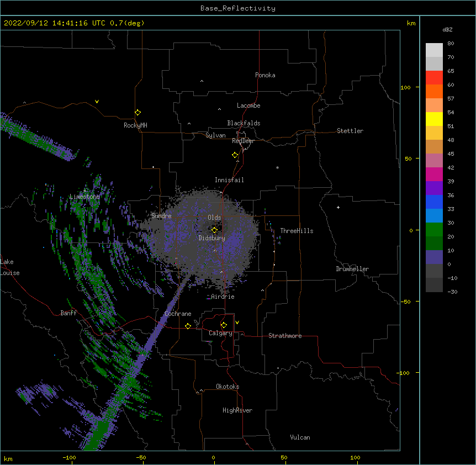Click the yellow diamond marker south of RedDeer
The width and height of the screenshot is (476, 465).
click(x=235, y=155)
